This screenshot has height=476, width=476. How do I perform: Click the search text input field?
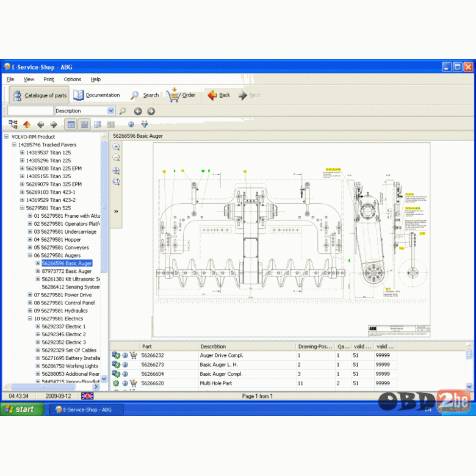[31, 110]
